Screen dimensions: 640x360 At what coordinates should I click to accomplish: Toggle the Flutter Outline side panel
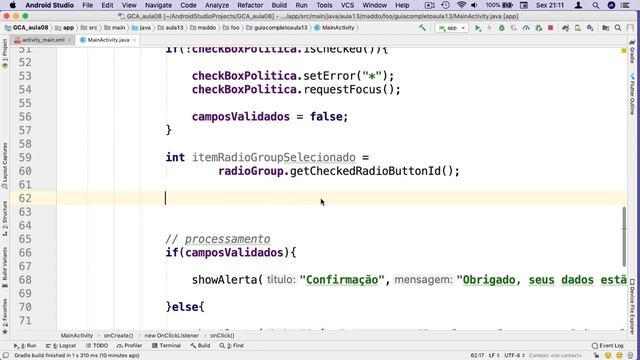(x=632, y=94)
